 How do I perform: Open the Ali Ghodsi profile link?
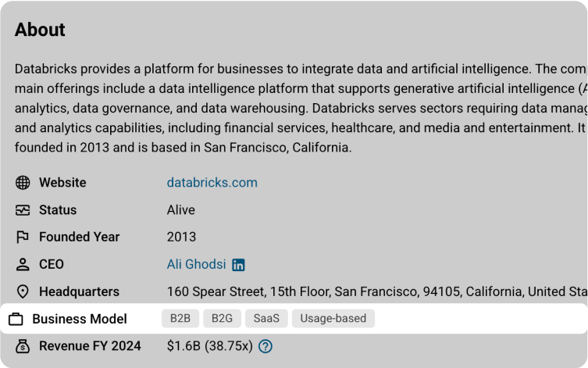[195, 264]
